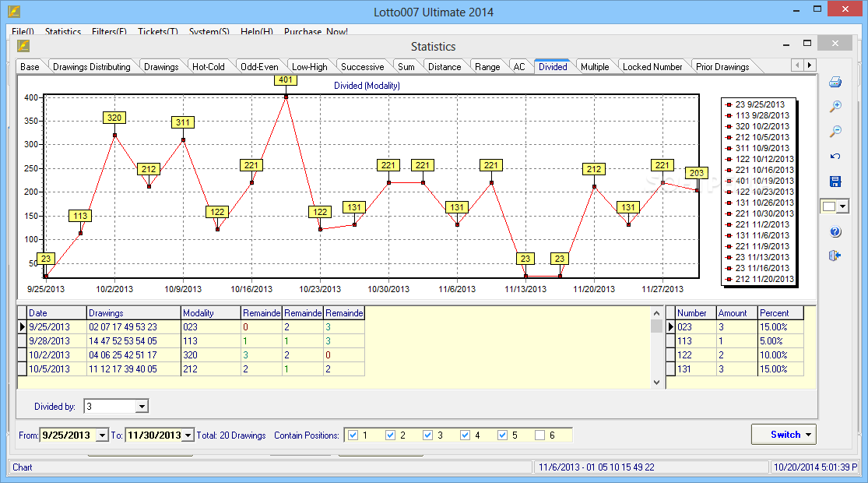Save the chart with floppy icon

835,181
